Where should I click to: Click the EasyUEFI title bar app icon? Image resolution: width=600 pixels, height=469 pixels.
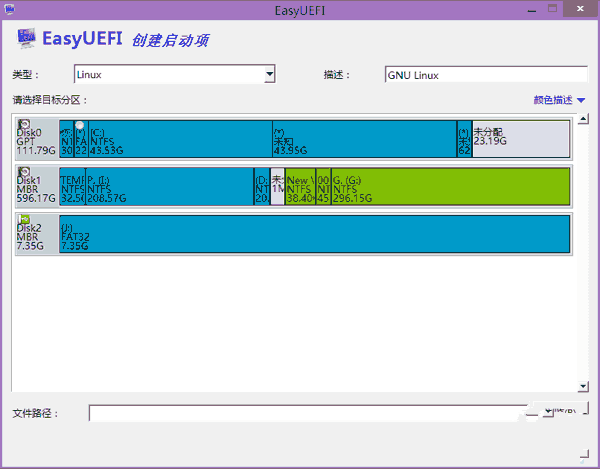[x=9, y=10]
